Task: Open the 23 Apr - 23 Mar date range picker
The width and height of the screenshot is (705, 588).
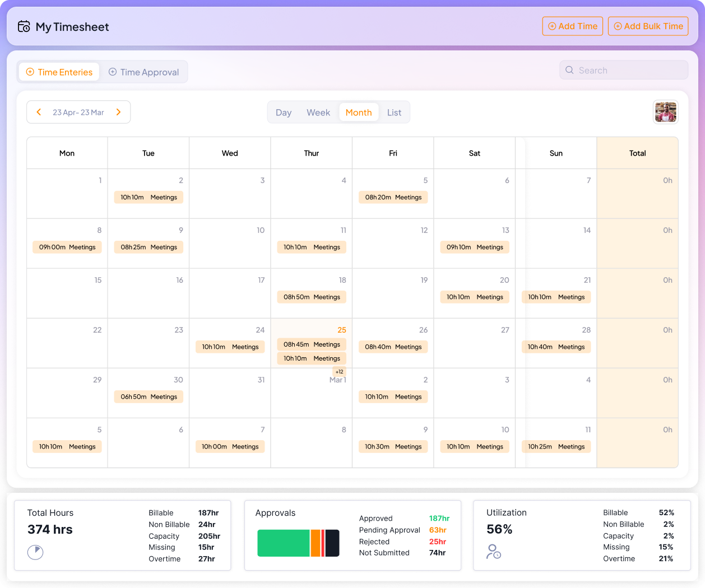Action: 78,112
